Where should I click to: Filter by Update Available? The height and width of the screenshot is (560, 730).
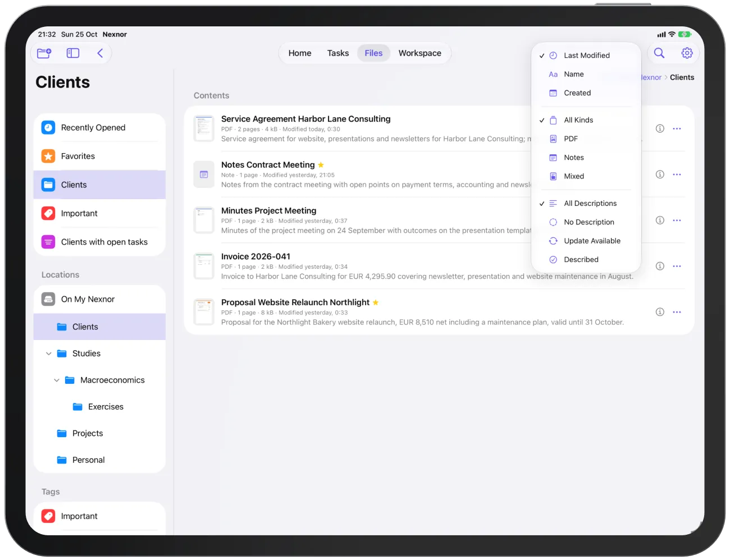[x=586, y=241]
